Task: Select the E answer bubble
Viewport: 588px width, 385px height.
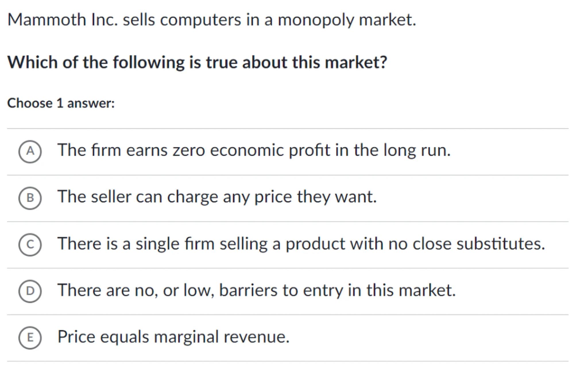Action: click(30, 338)
